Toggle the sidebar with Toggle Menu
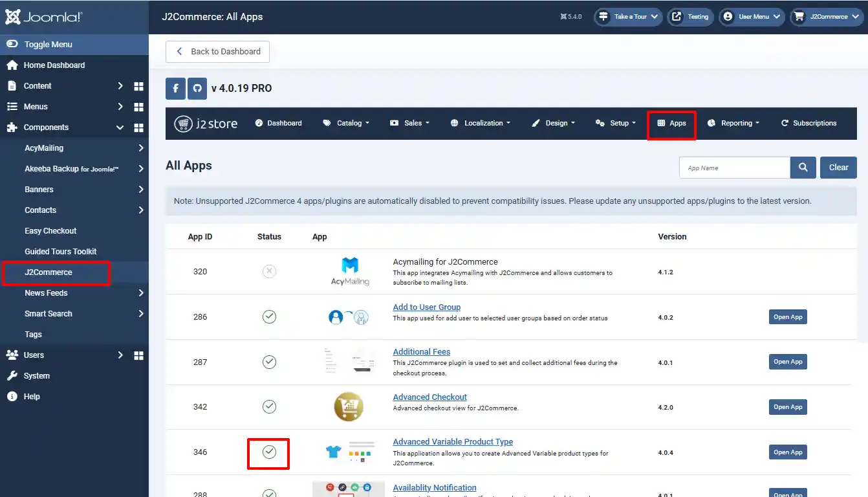This screenshot has width=868, height=497. coord(74,45)
